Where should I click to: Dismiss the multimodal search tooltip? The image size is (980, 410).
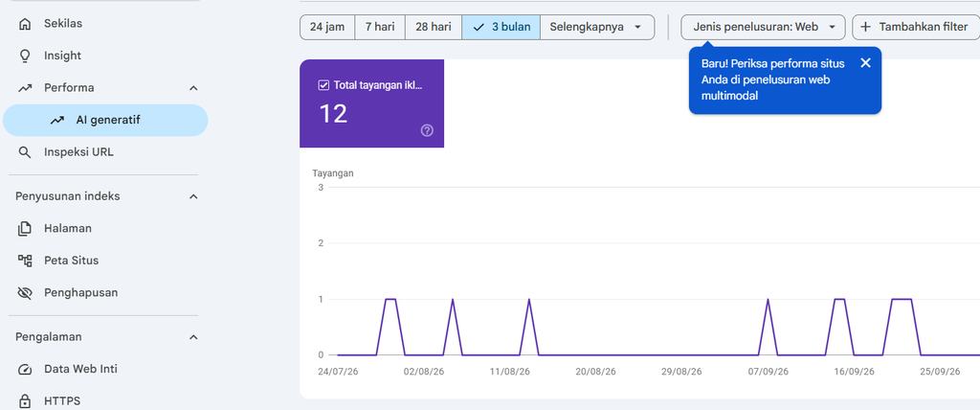tap(865, 62)
